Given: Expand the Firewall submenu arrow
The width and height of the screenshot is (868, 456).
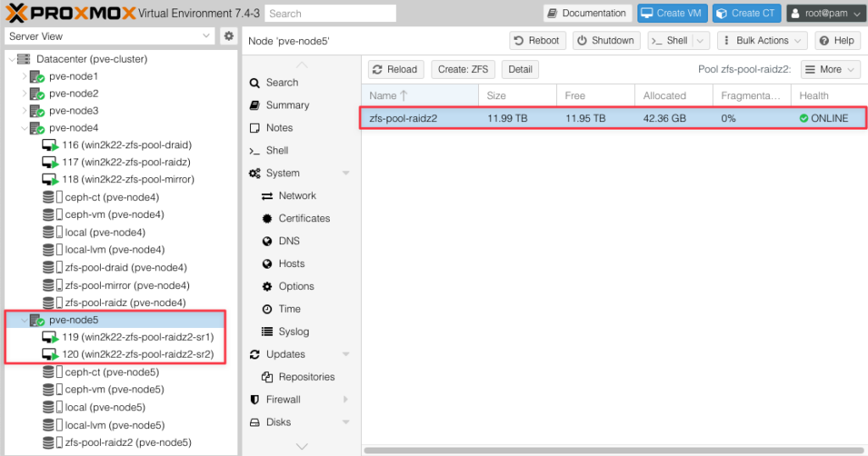Looking at the screenshot, I should pyautogui.click(x=346, y=399).
